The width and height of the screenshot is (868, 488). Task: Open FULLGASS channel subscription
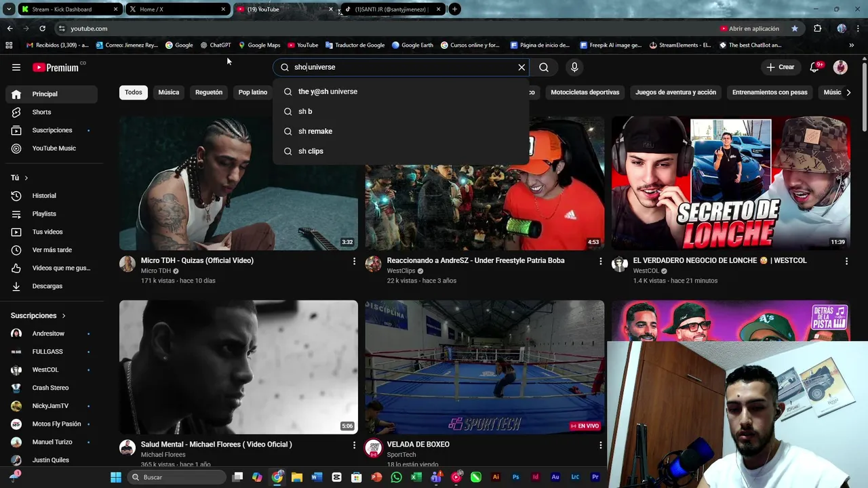(52, 352)
